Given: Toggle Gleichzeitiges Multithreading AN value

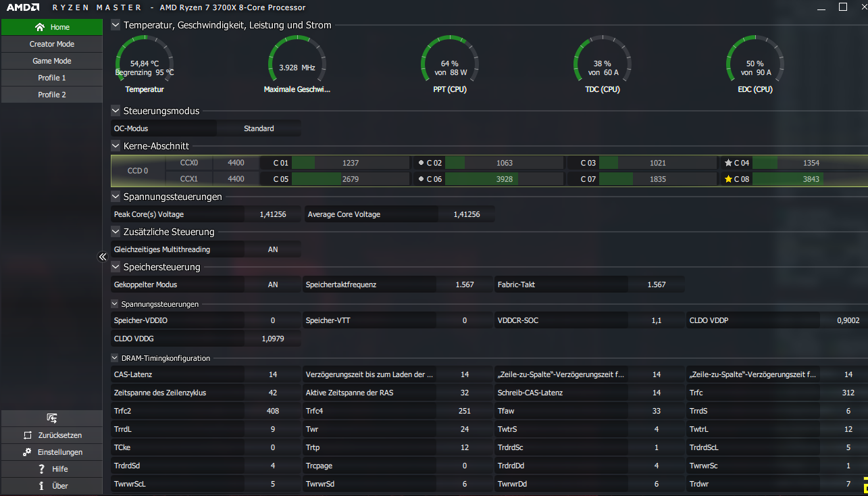Looking at the screenshot, I should 272,249.
